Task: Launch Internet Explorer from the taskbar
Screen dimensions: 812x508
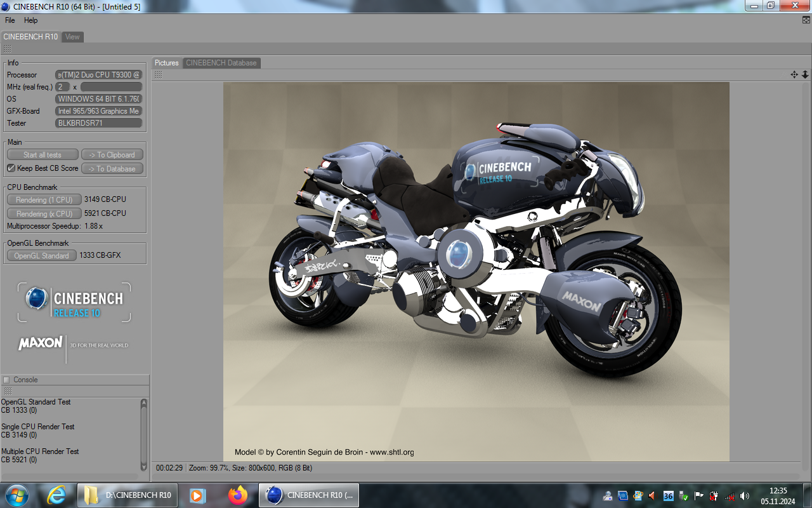Action: pos(57,495)
